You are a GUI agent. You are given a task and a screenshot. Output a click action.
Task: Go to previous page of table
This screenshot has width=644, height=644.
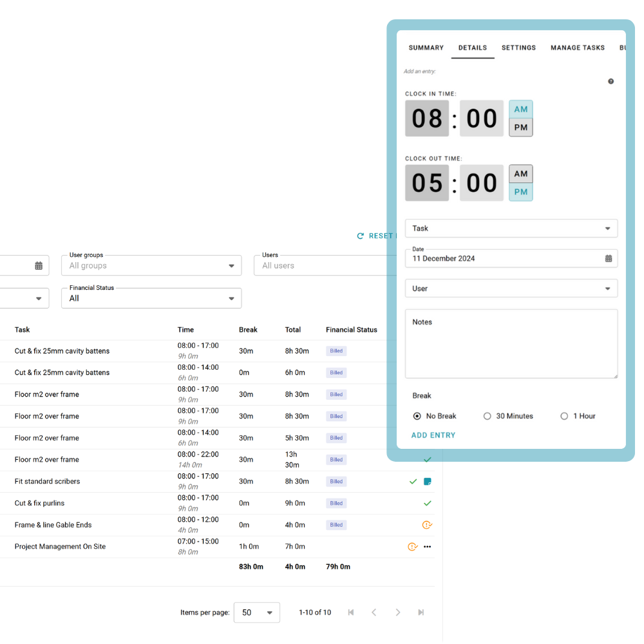374,612
